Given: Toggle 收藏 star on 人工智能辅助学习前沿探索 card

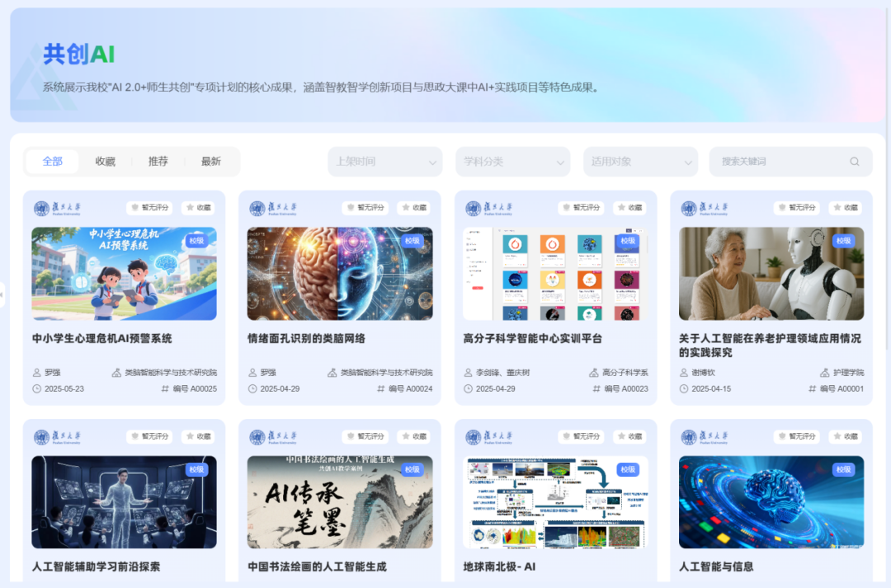Looking at the screenshot, I should (x=198, y=436).
